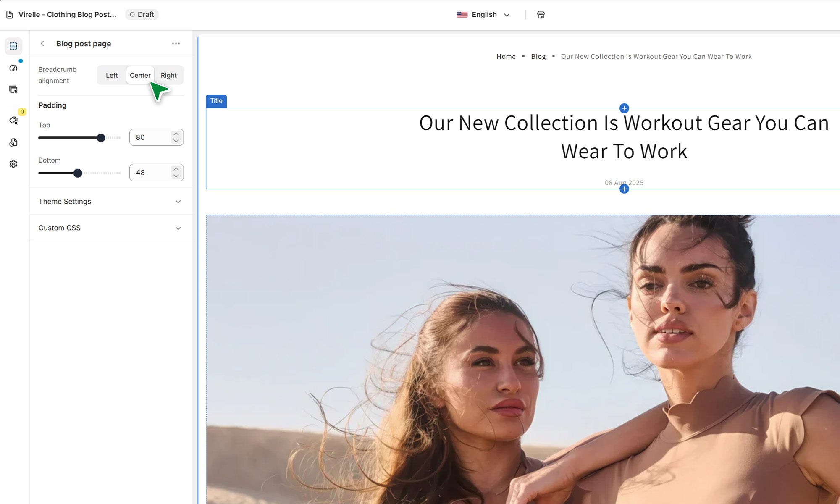Set breadcrumb alignment to Center
Screen dimensions: 840x504
point(140,75)
